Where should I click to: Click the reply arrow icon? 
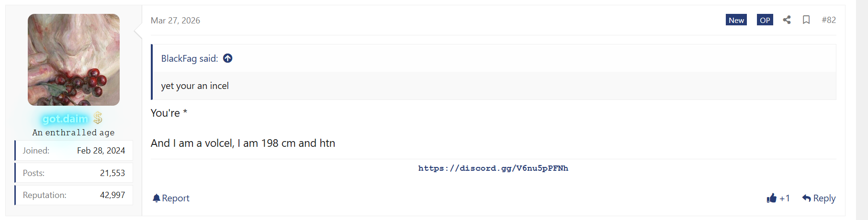click(x=806, y=198)
